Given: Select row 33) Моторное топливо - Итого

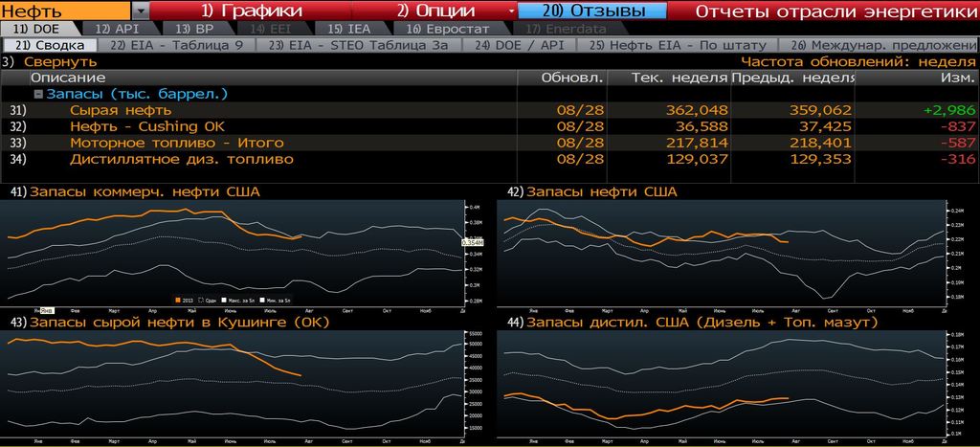Looking at the screenshot, I should tap(489, 143).
